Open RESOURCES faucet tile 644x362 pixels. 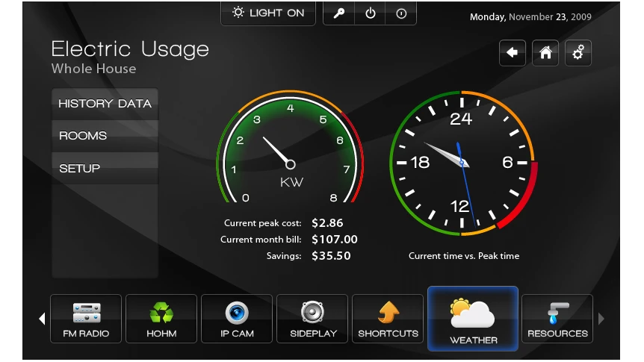tap(557, 319)
